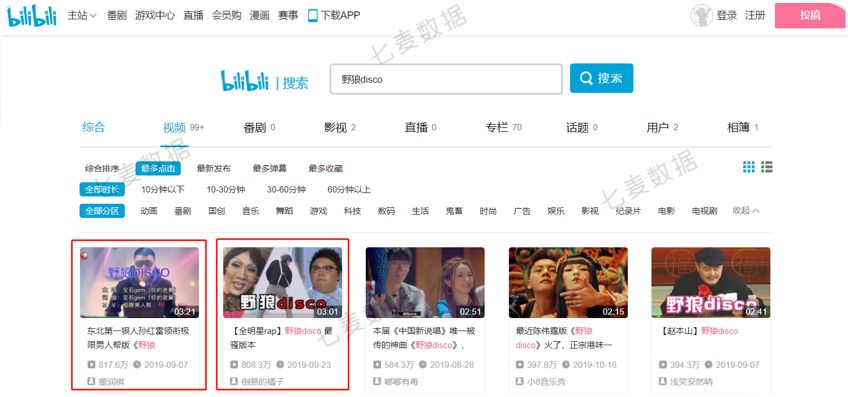
Task: Switch to the 综合 tab
Action: pos(94,128)
